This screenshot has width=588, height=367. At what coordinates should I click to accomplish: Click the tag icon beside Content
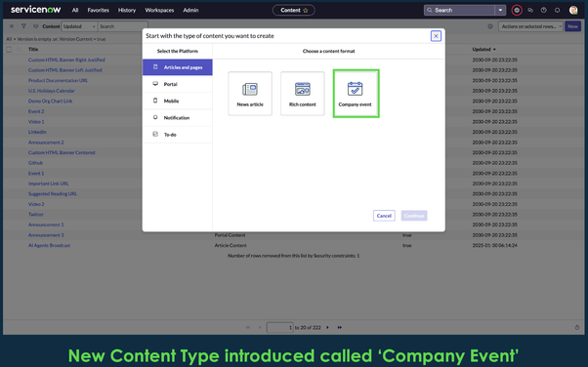click(35, 26)
